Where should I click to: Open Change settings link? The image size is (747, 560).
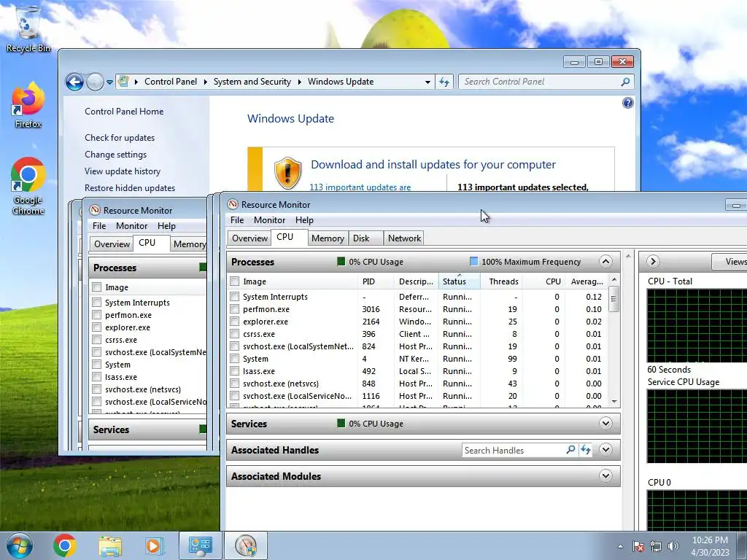[x=116, y=155]
